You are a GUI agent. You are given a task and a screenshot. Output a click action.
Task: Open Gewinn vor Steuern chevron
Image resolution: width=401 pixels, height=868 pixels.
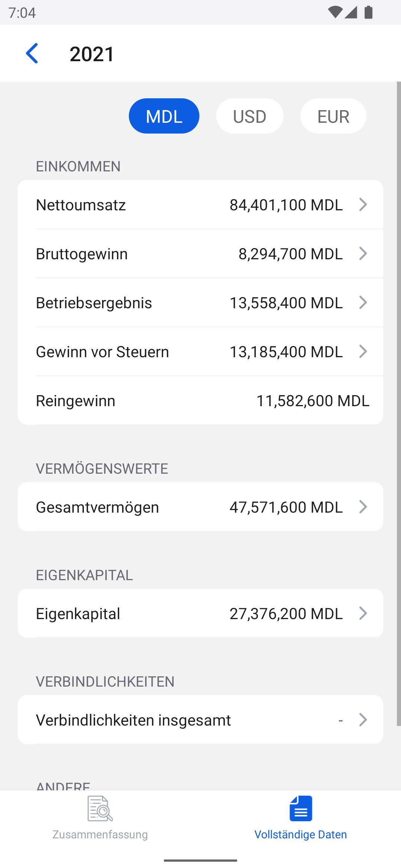click(363, 351)
